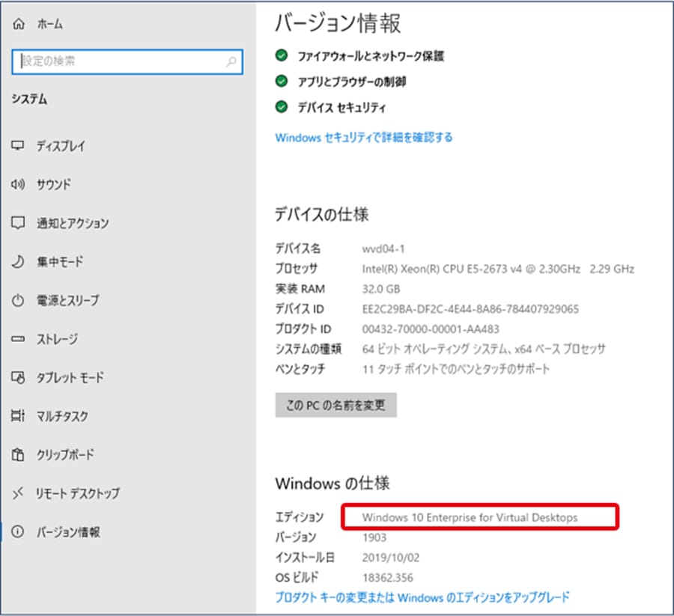
Task: Open the ホーム settings page
Action: click(50, 24)
